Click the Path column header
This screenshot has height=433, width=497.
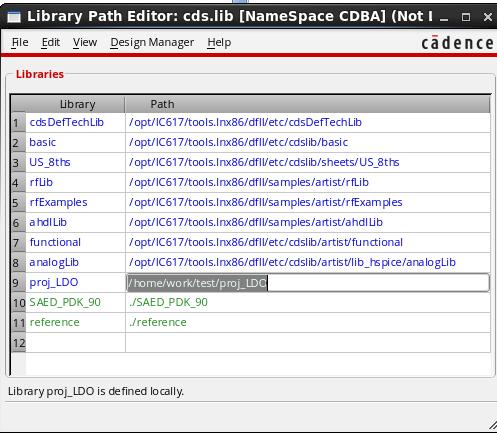307,104
